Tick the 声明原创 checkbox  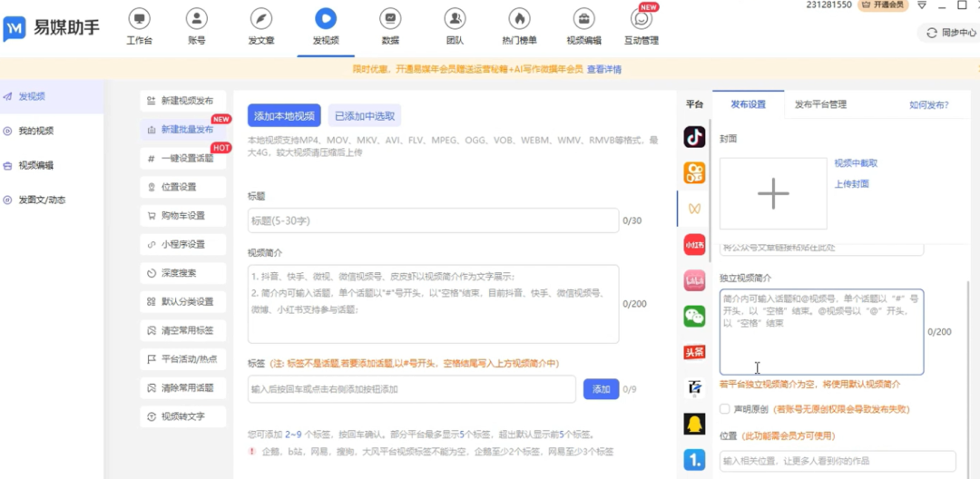point(724,409)
